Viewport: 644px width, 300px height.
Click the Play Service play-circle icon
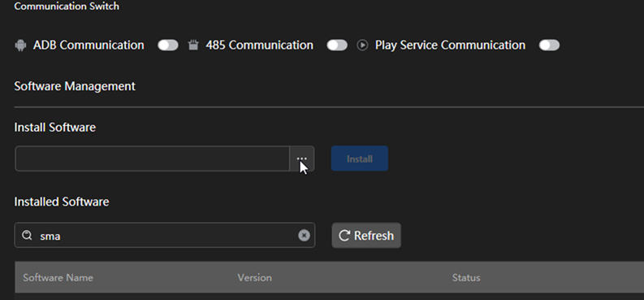[362, 46]
